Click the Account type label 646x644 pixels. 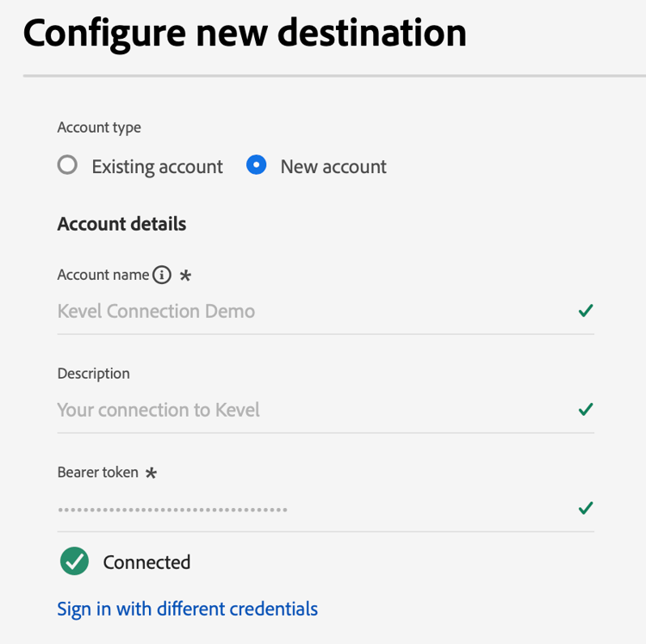point(99,127)
